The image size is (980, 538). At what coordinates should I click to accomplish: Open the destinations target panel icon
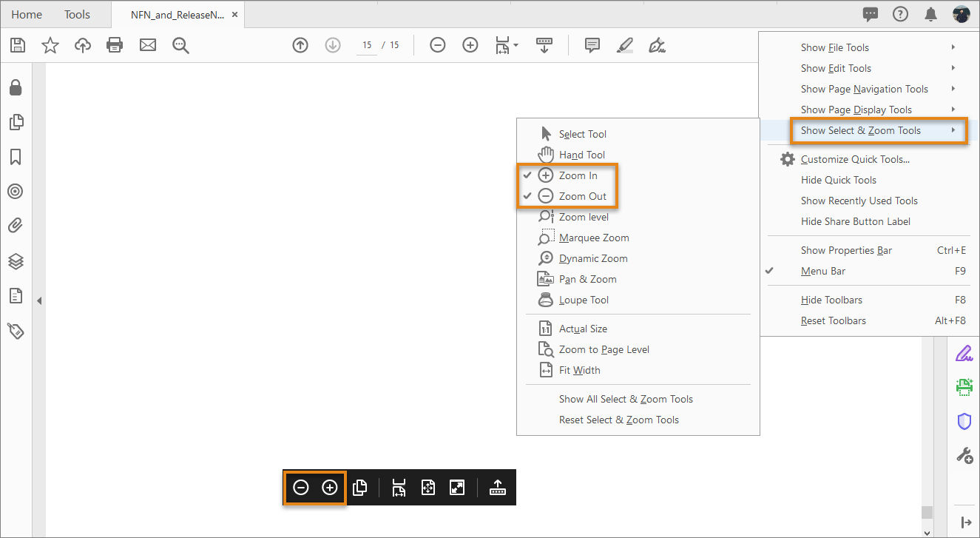(x=16, y=192)
